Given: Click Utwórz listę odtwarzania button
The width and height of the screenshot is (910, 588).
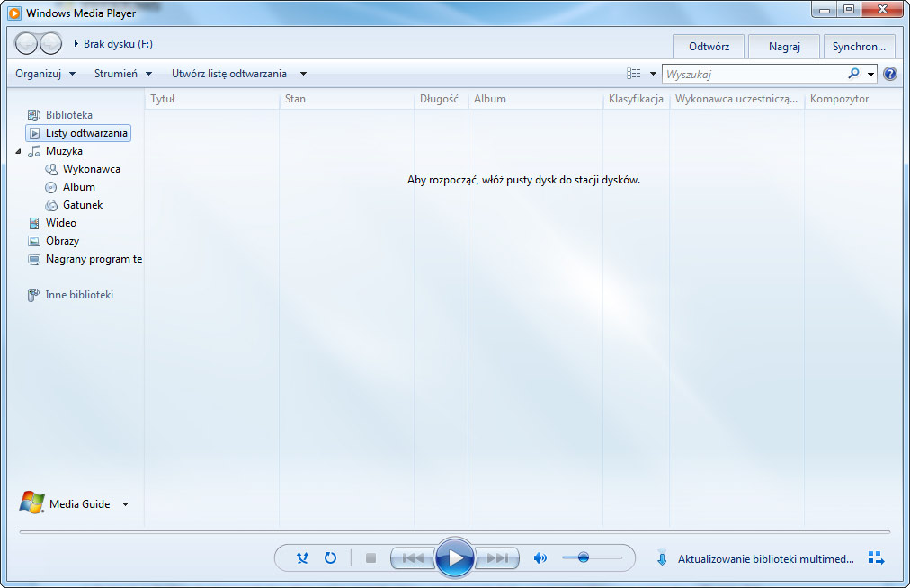Looking at the screenshot, I should [229, 74].
